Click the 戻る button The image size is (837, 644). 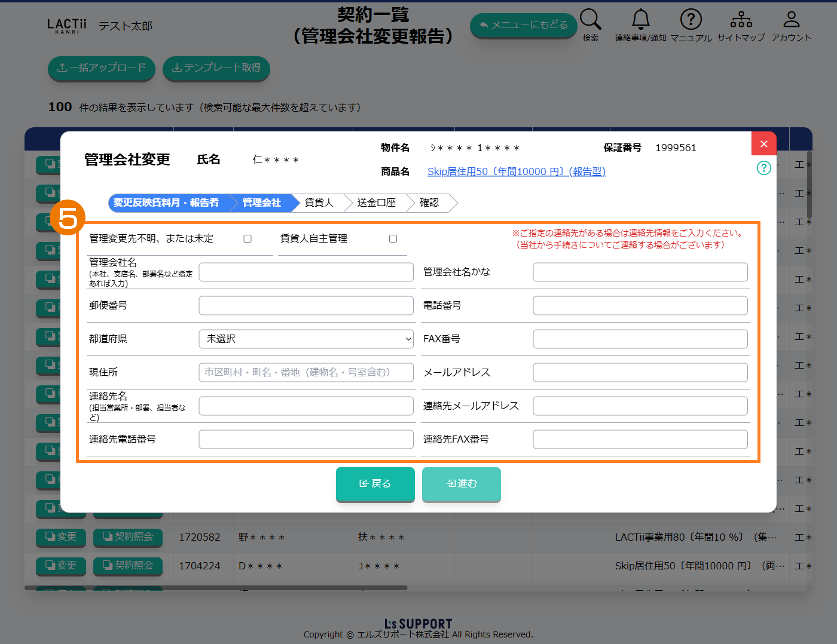click(x=375, y=484)
